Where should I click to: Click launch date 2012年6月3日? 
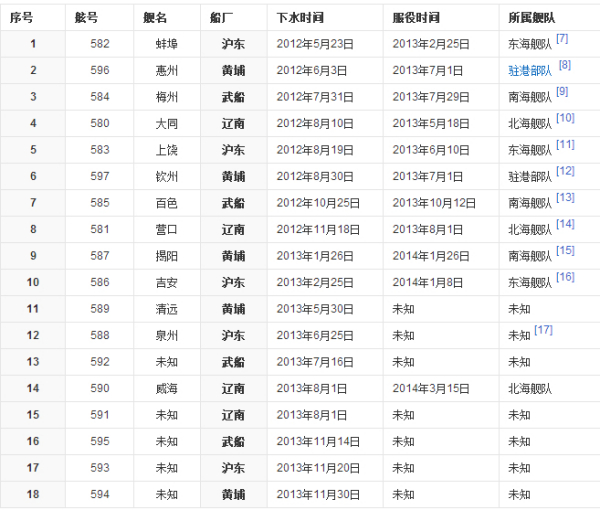pos(312,70)
